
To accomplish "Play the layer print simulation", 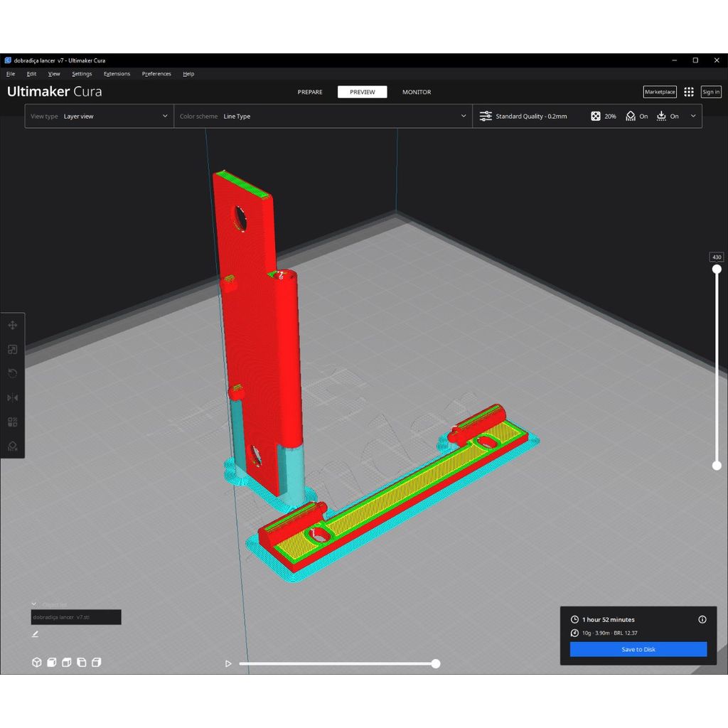I will tap(228, 663).
